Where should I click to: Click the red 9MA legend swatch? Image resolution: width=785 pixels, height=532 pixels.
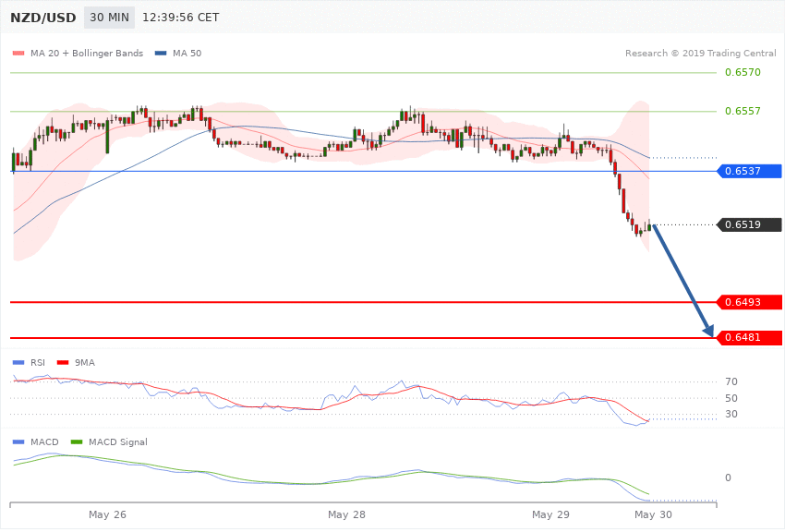point(63,362)
